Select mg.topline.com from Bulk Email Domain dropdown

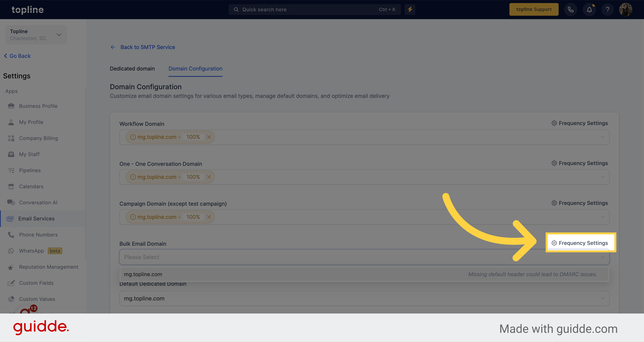(143, 274)
